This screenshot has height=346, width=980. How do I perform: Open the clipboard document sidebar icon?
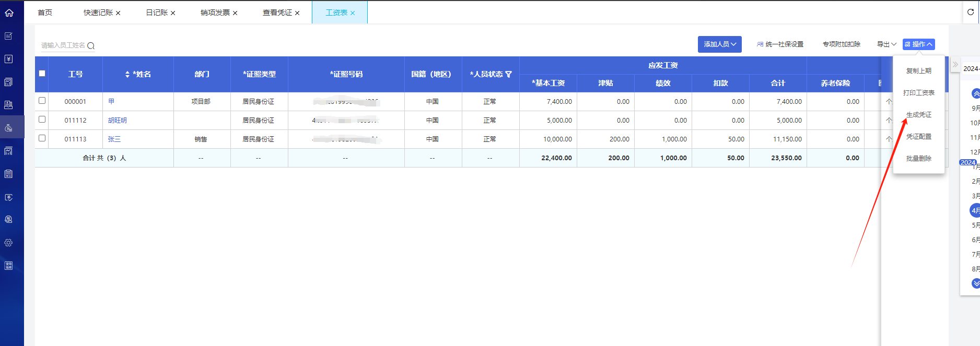pos(9,174)
